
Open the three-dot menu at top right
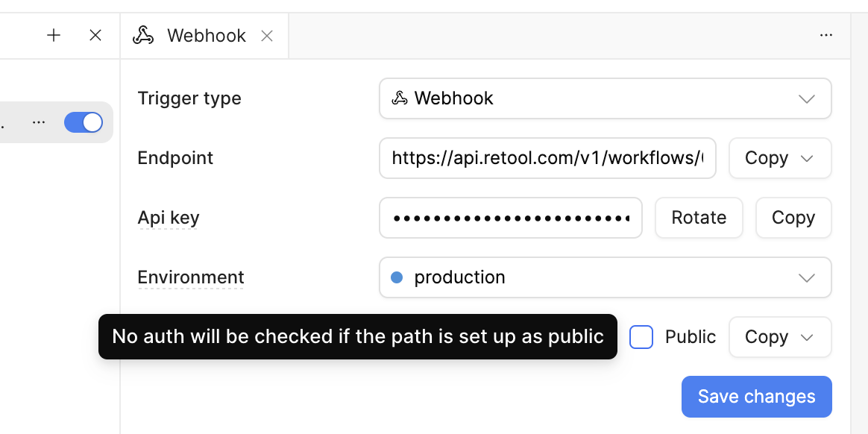826,36
